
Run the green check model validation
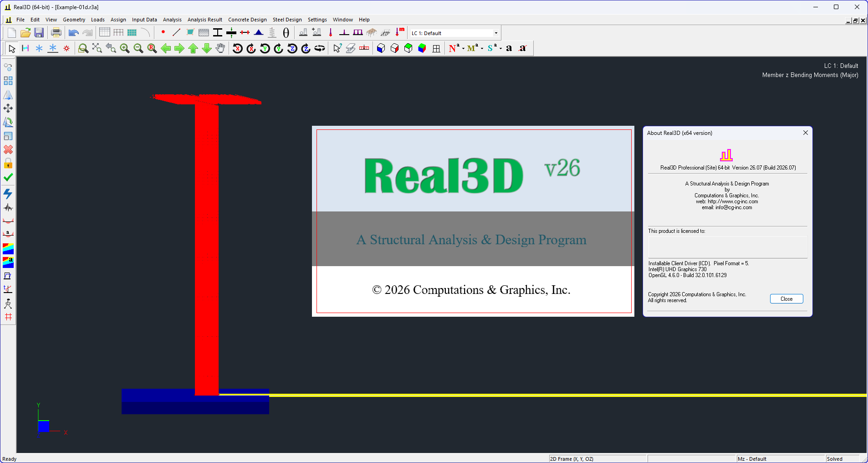(8, 178)
